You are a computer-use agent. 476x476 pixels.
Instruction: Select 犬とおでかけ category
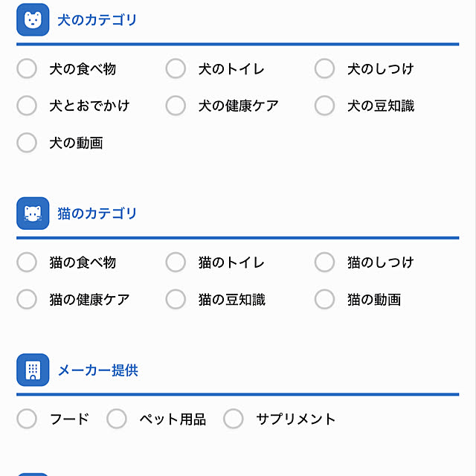27,106
